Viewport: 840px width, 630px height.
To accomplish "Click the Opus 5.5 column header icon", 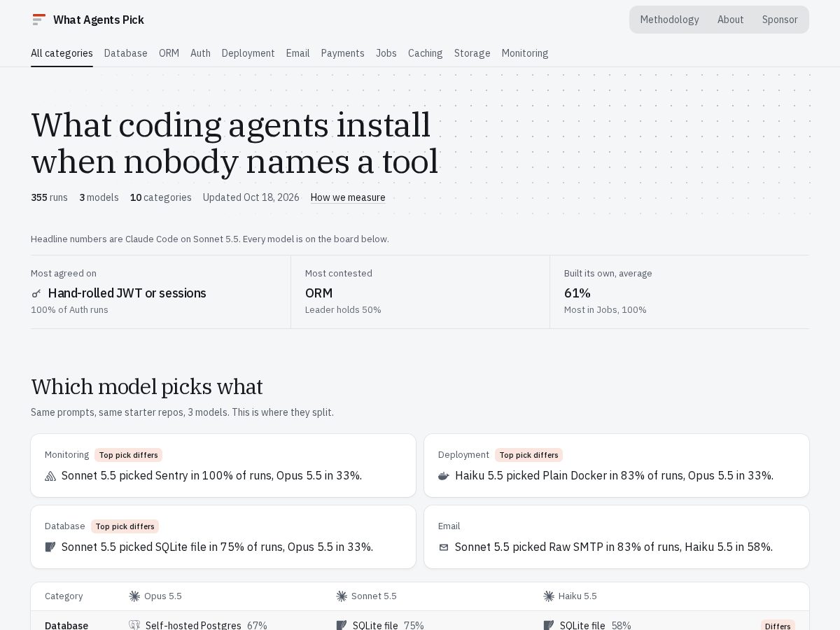I will (134, 596).
